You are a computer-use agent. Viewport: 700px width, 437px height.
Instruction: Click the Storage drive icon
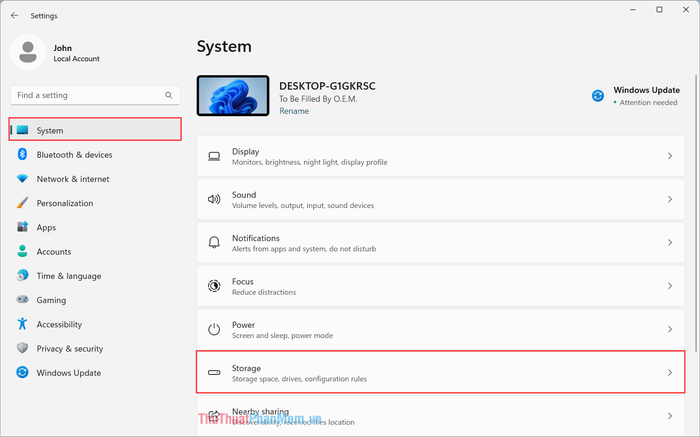[x=214, y=372]
